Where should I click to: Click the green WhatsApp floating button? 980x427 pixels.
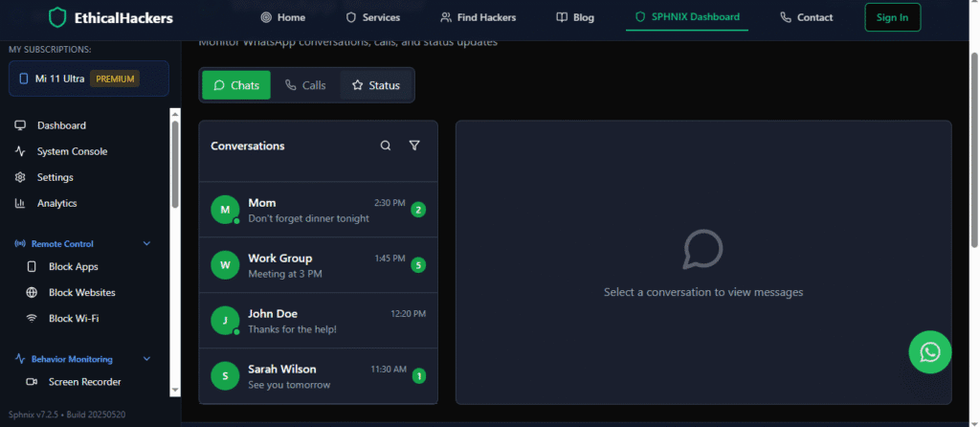point(929,352)
